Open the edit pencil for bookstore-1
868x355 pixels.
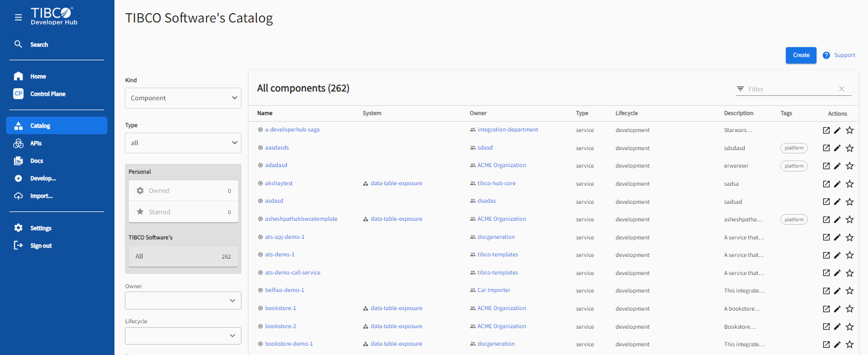coord(837,309)
